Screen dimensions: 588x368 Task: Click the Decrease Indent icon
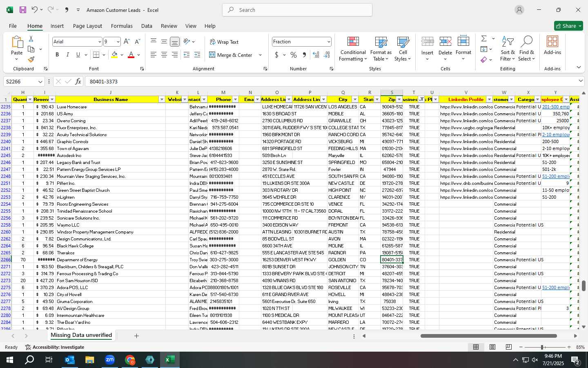187,55
